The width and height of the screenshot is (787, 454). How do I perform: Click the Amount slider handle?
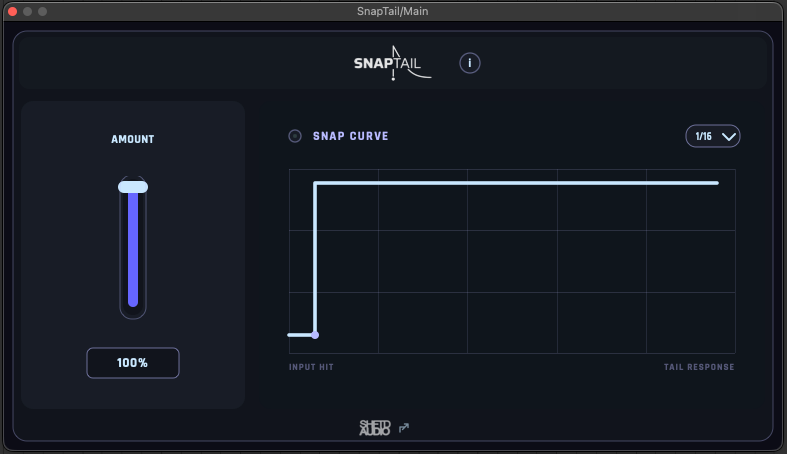coord(133,187)
